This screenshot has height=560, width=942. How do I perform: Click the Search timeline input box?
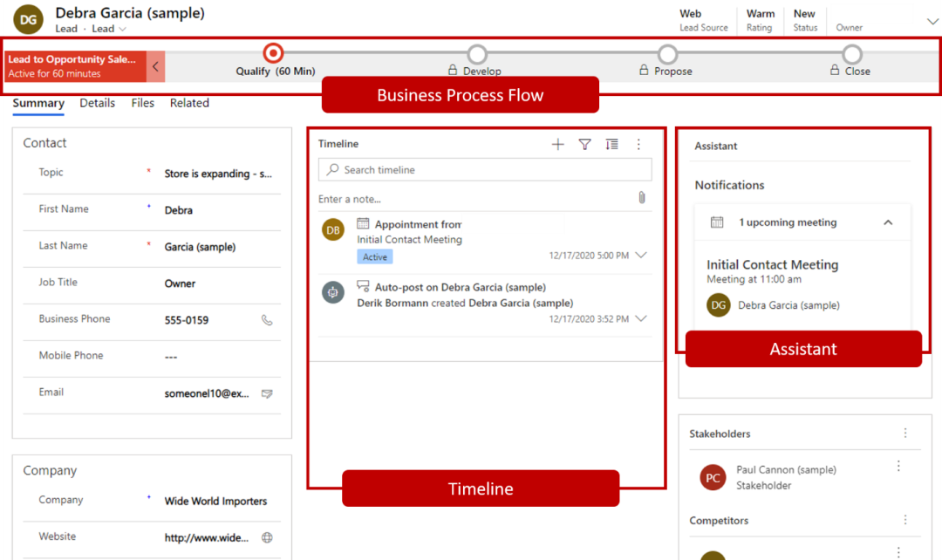click(x=485, y=170)
